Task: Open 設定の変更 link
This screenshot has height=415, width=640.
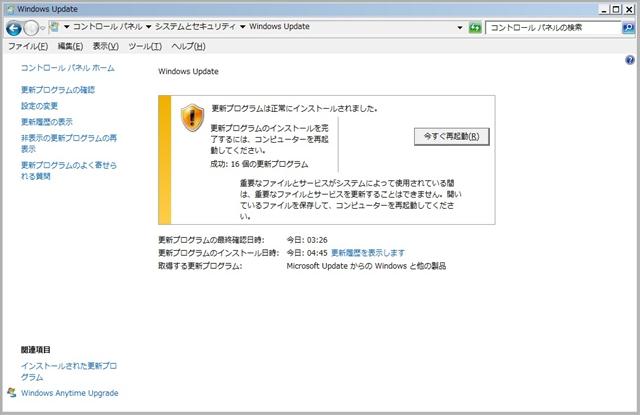Action: [x=39, y=106]
